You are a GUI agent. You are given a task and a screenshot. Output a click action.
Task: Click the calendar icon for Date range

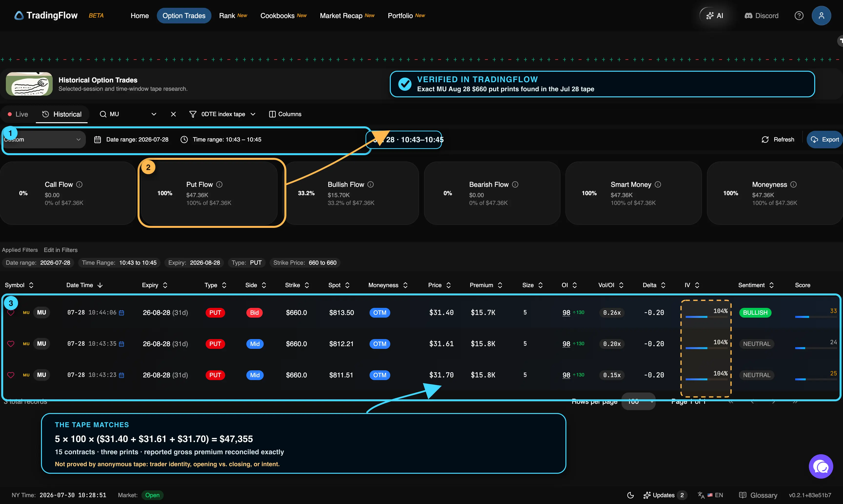97,140
